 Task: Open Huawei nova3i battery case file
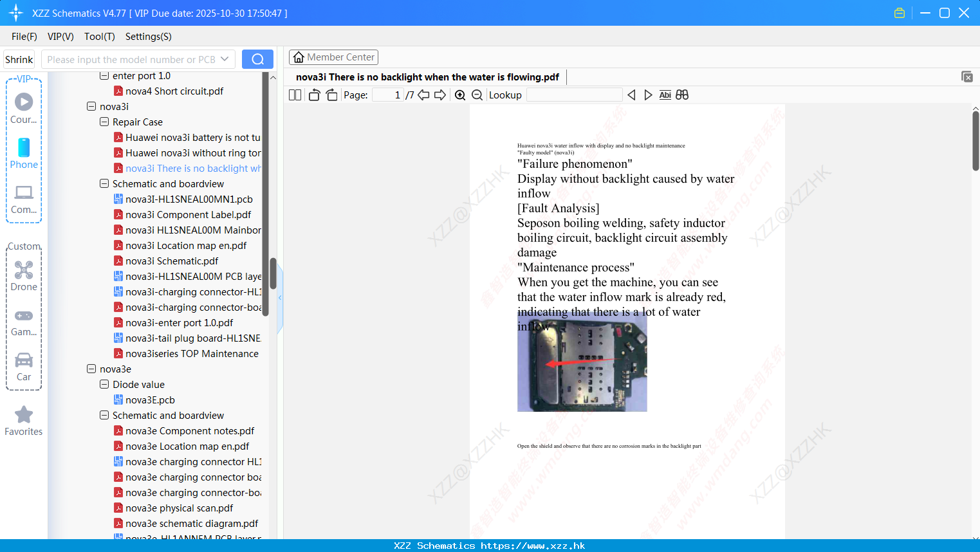(187, 137)
